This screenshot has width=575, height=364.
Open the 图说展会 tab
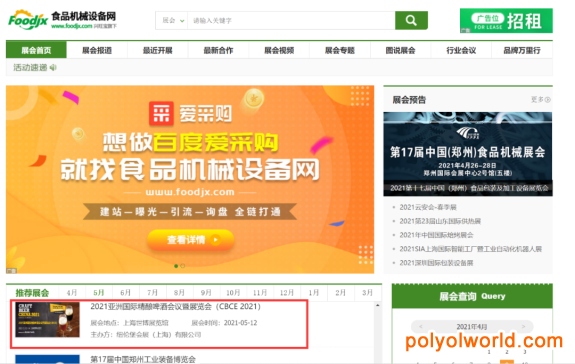[x=400, y=50]
